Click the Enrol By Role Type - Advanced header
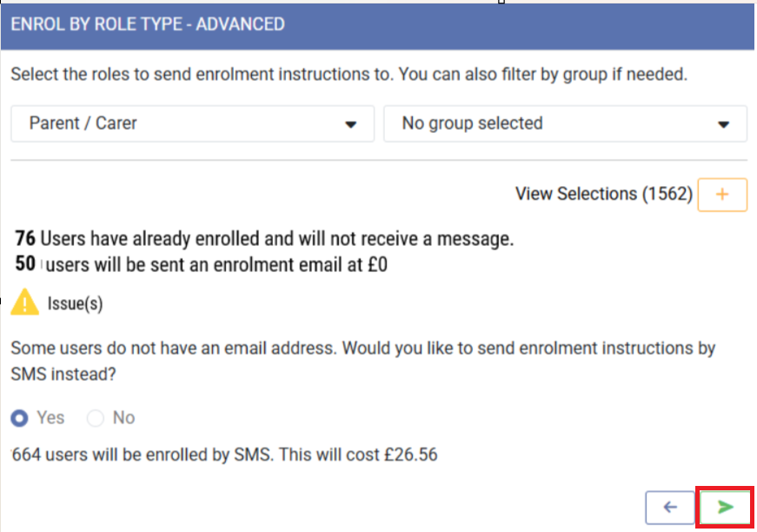Screen dimensions: 757x532 click(148, 24)
